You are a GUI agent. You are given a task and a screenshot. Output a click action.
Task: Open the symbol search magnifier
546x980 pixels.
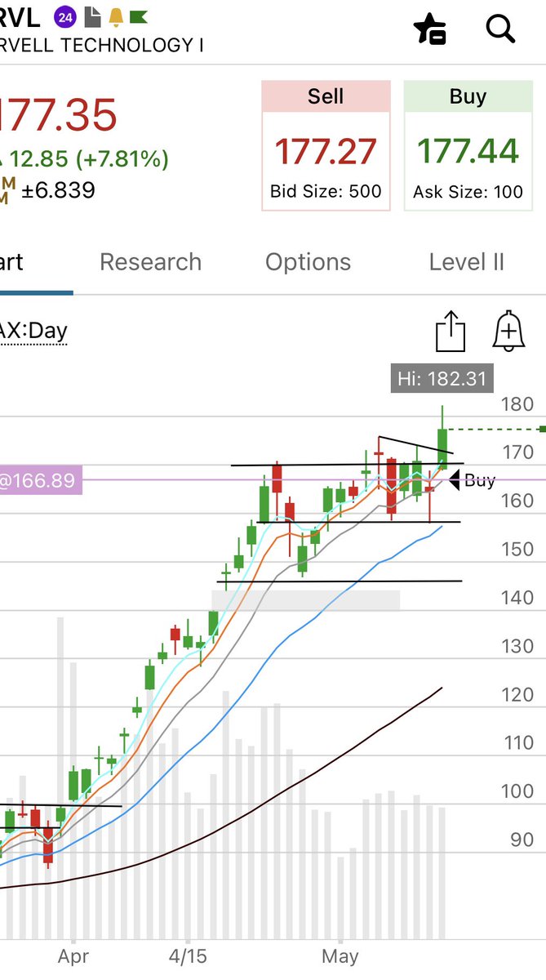point(500,29)
